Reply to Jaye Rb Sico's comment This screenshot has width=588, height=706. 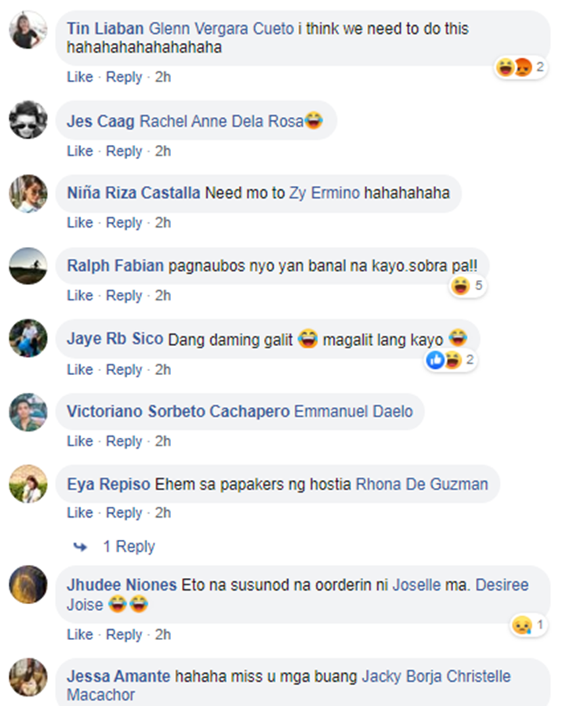(124, 369)
